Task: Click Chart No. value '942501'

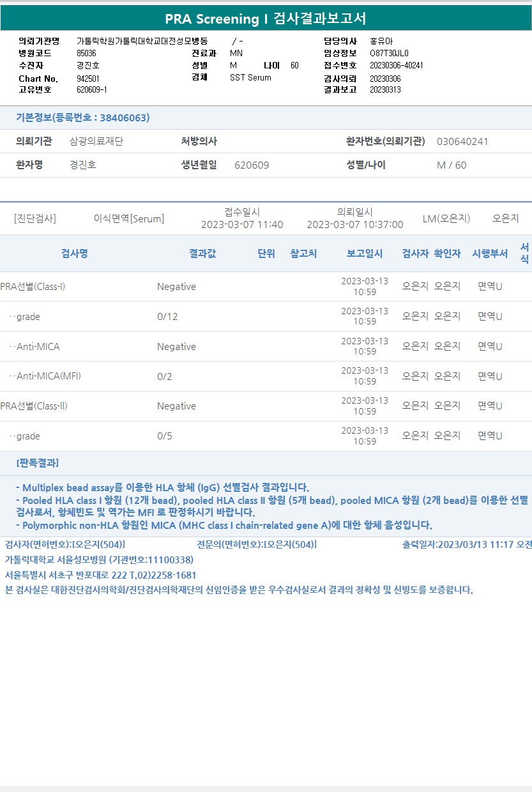Action: pos(88,79)
